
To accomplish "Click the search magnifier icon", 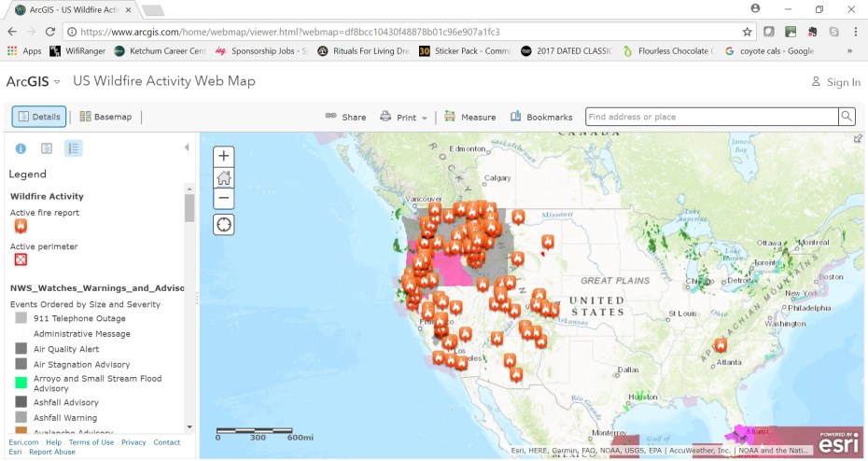I will (846, 117).
